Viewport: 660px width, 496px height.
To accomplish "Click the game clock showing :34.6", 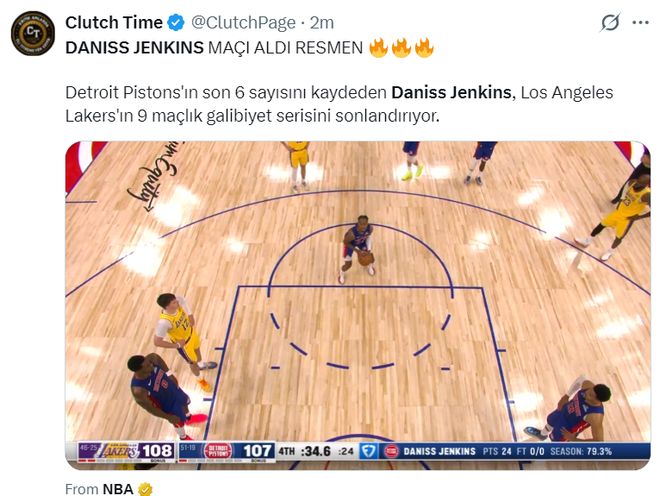I will point(316,451).
